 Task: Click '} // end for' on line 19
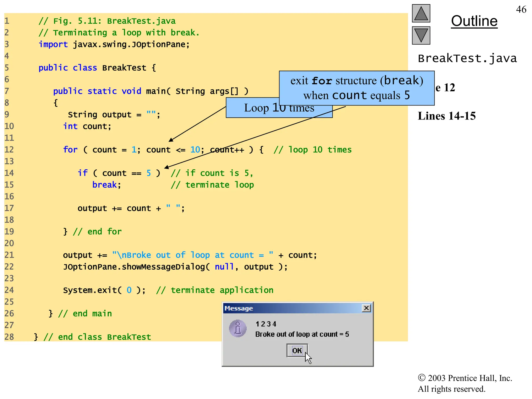(x=92, y=231)
